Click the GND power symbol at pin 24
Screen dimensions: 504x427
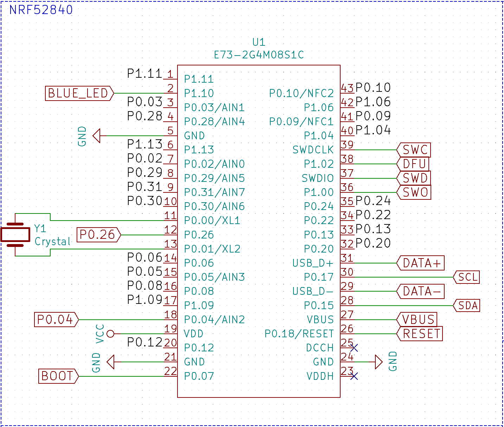(379, 362)
